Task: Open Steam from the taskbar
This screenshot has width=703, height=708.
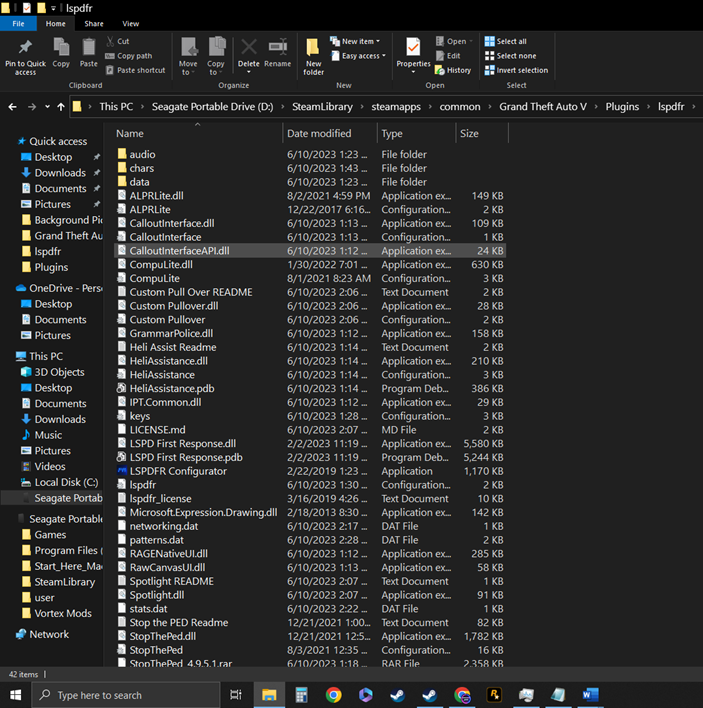Action: (397, 695)
